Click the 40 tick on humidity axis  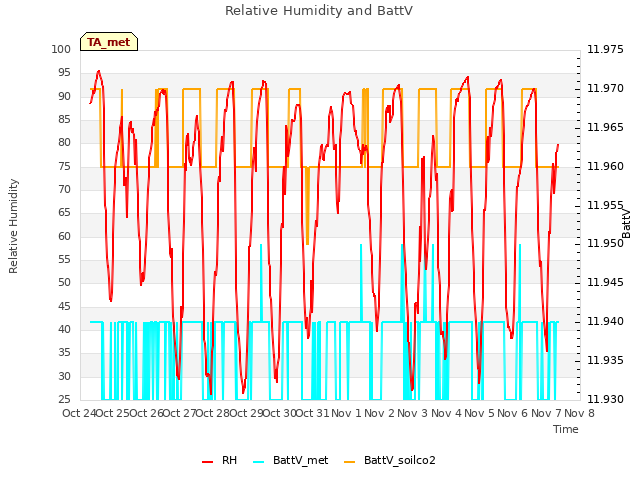point(64,329)
